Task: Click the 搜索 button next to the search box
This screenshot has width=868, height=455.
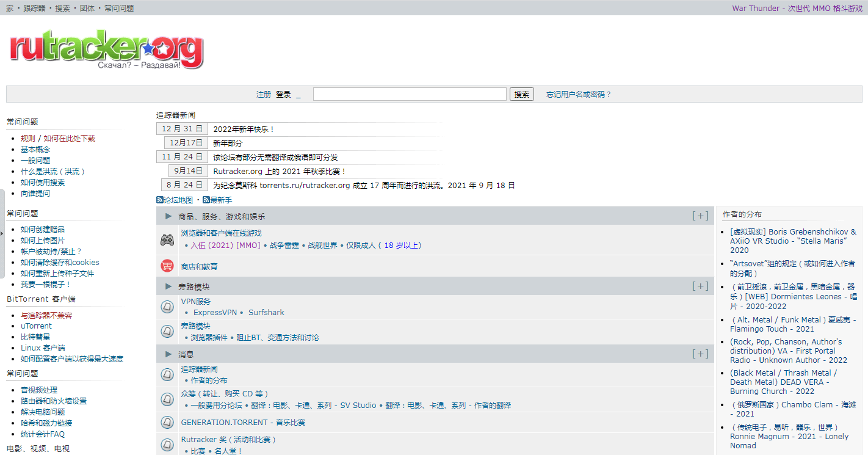Action: tap(521, 93)
